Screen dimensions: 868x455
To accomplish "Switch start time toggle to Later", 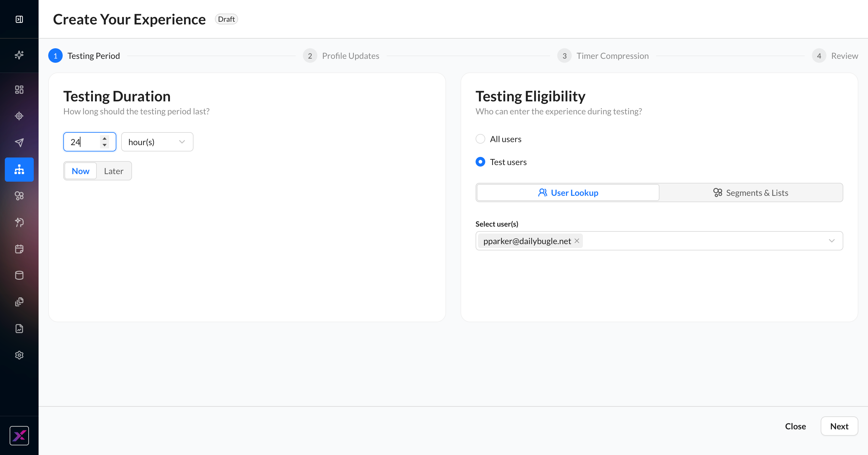I will tap(114, 171).
